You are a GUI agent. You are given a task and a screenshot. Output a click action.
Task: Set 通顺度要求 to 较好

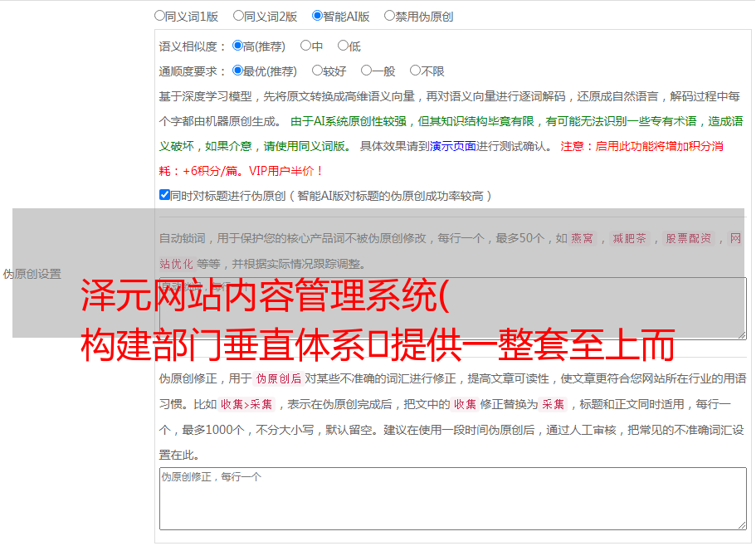317,71
